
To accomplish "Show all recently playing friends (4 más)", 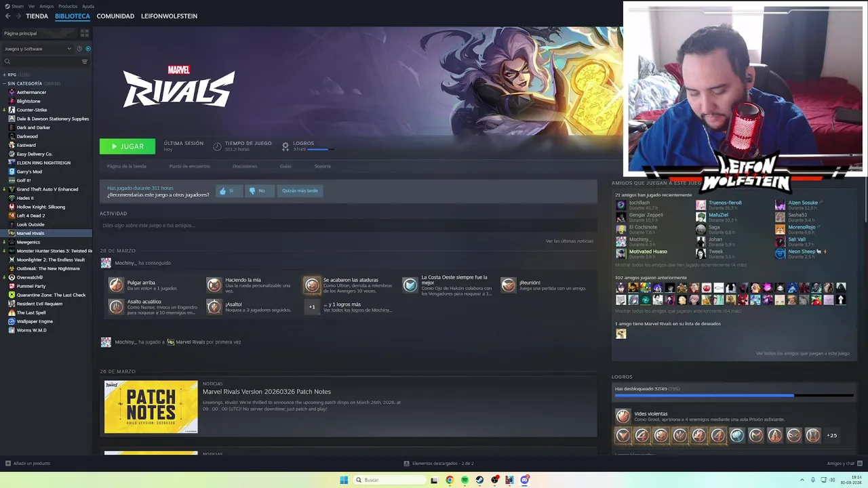I will 681,265.
